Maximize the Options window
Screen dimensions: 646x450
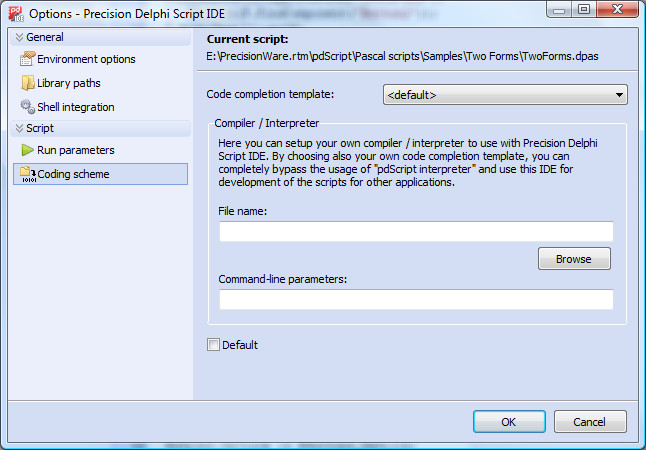[584, 10]
